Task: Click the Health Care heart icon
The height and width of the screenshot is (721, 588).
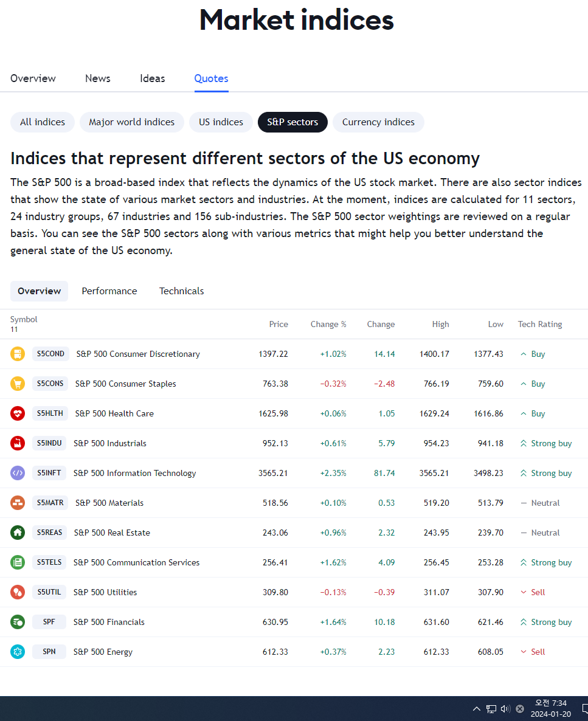Action: 18,413
